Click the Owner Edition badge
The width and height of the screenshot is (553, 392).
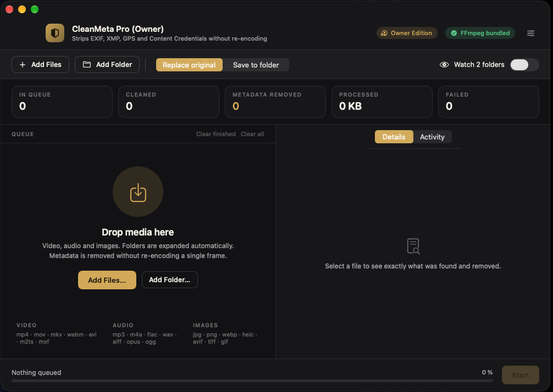(407, 33)
